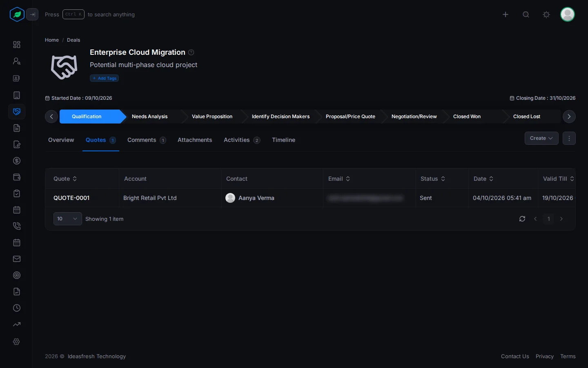Open the report chart file sidebar icon
Image resolution: width=588 pixels, height=368 pixels.
(17, 292)
